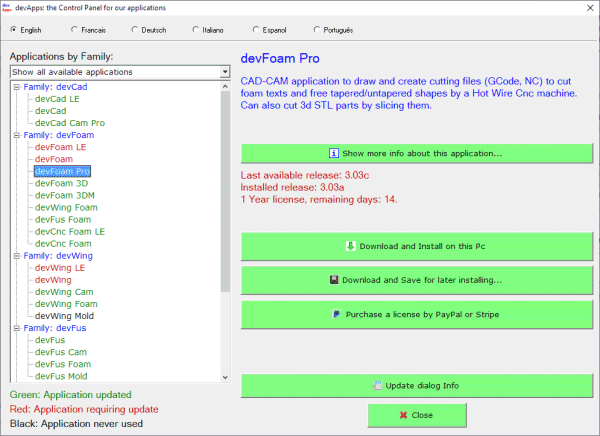This screenshot has width=600, height=436.
Task: Close the devApps window with X
Action: tap(590, 8)
